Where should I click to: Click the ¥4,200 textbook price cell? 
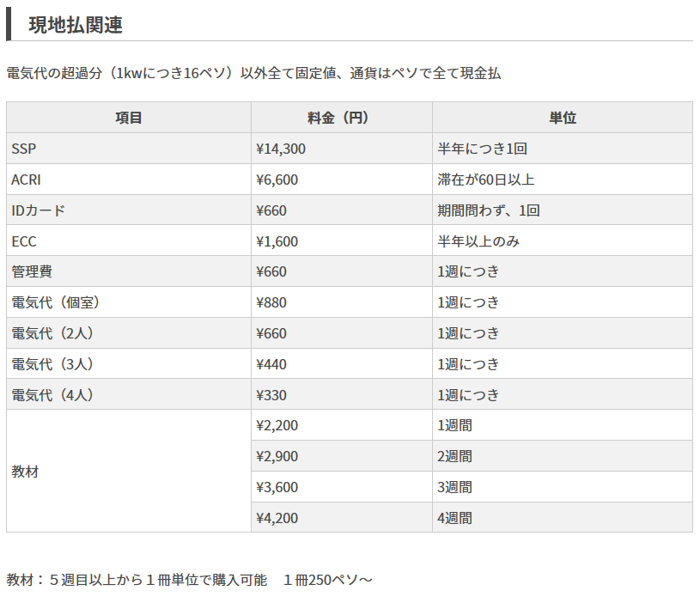[x=277, y=518]
